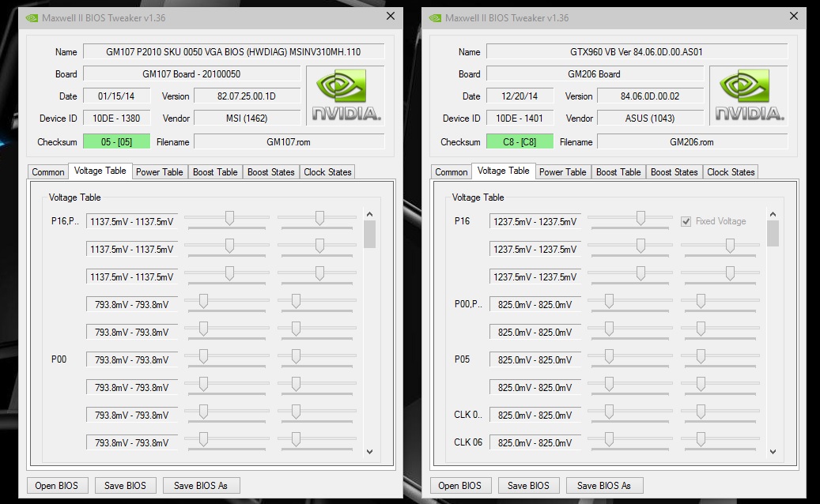Click the scroll down arrow in the GTX960 voltage table
Viewport: 820px width, 504px height.
(x=773, y=451)
